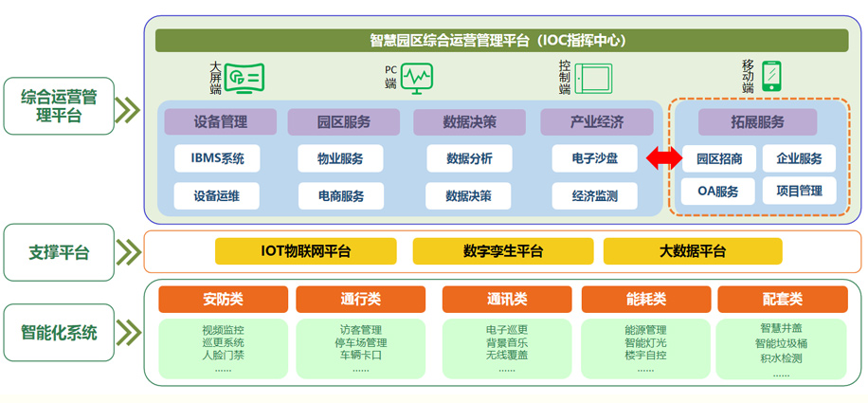
Task: Click the 视频监控 text
Action: 223,331
